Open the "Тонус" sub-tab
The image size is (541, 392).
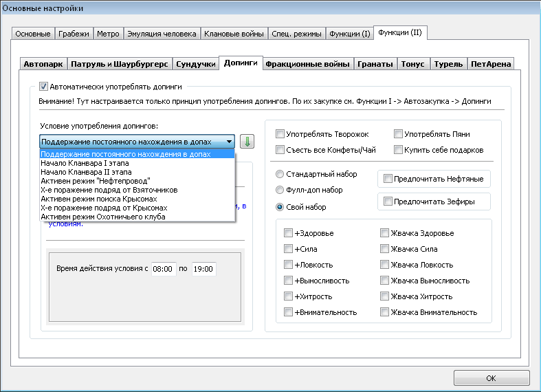412,64
